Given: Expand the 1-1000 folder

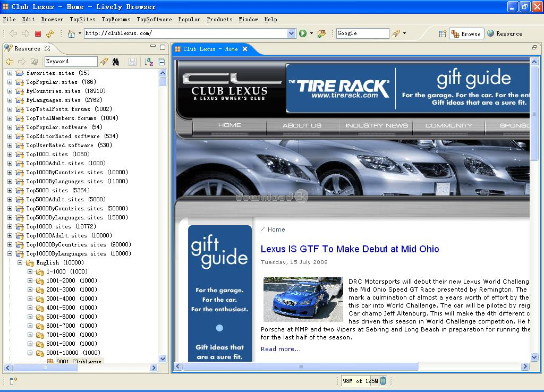Looking at the screenshot, I should 30,271.
